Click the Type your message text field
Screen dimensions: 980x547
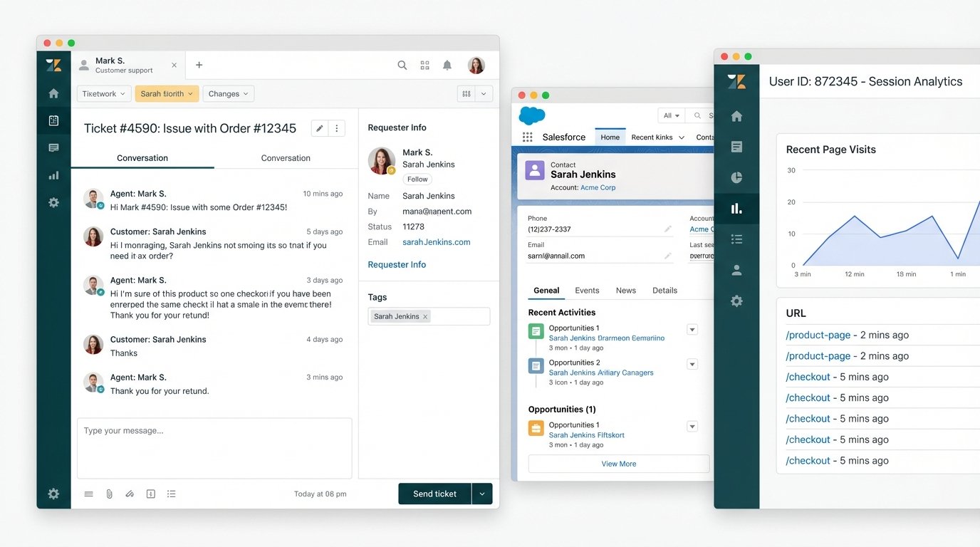pyautogui.click(x=214, y=447)
